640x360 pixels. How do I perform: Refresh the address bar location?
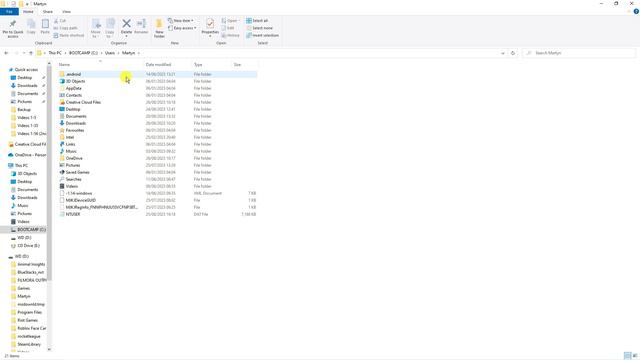[x=513, y=53]
